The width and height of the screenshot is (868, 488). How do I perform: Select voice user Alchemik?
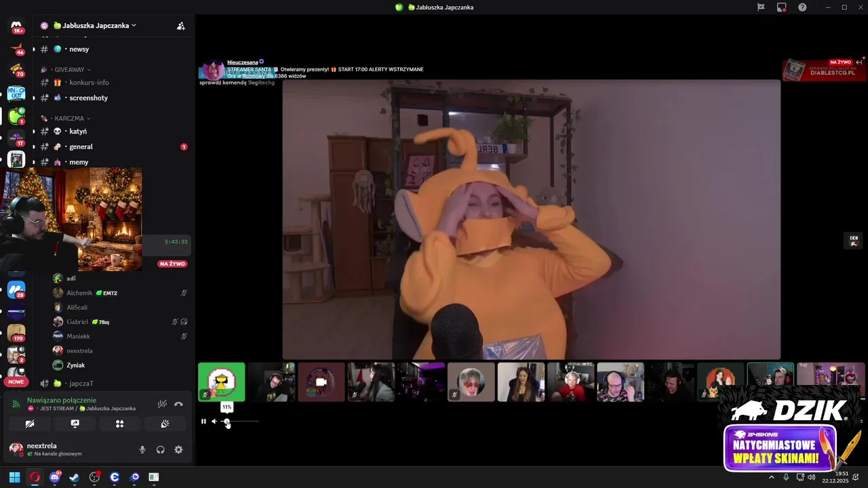(x=119, y=293)
